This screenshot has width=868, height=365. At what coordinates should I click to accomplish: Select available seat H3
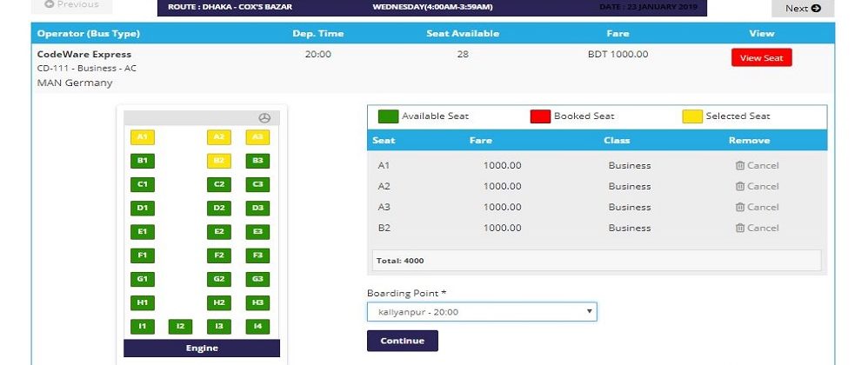pyautogui.click(x=257, y=303)
